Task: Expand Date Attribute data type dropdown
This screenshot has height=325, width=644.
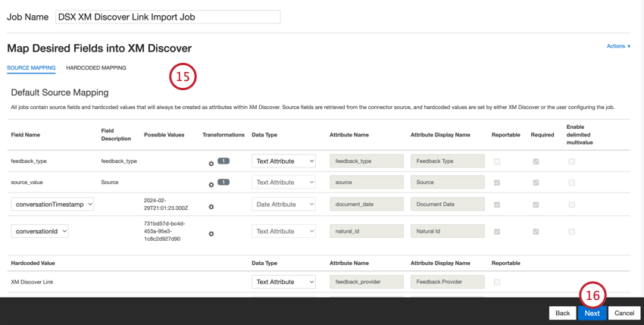Action: (x=283, y=205)
